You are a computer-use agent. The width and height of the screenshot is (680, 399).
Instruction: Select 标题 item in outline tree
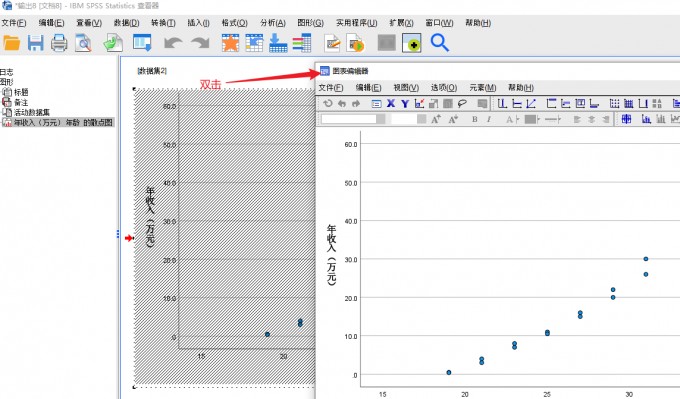(21, 92)
